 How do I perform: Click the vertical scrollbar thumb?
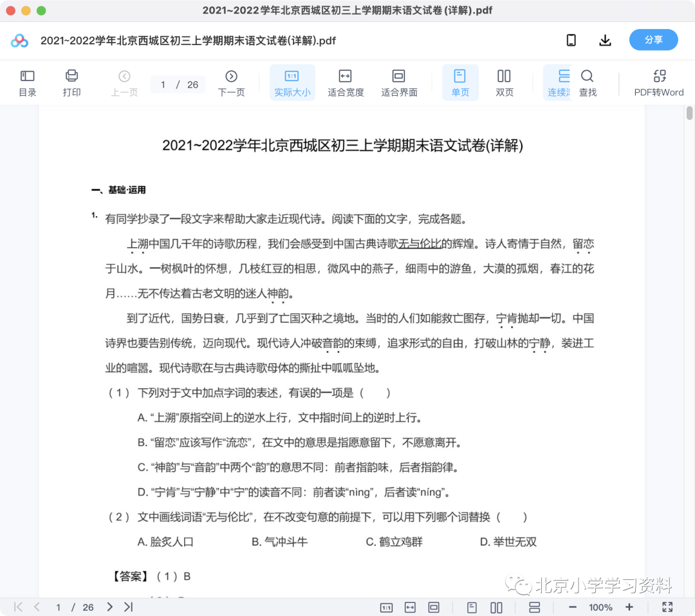(x=689, y=113)
